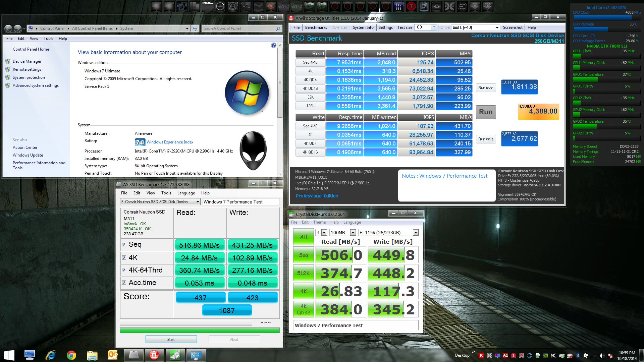Open the Theme menu in CrystalDiskMark
Screen dimensions: 644x362
[319, 222]
